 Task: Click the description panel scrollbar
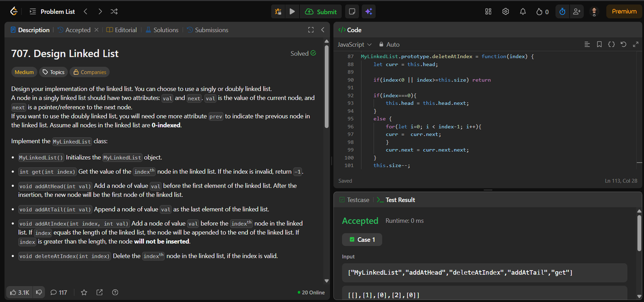(327, 86)
